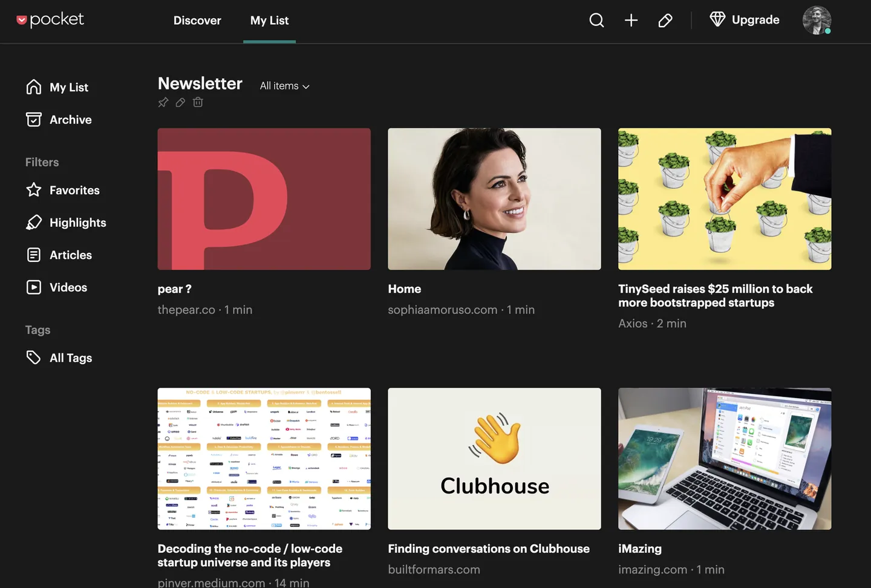Click the woman portrait Home thumbnail
Viewport: 871px width, 588px height.
click(x=494, y=199)
